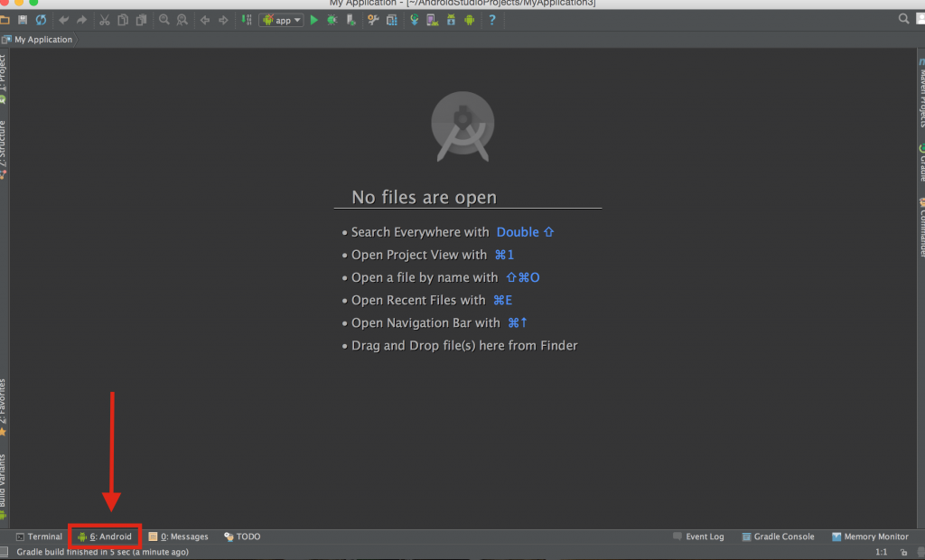Undo the last action via toolbar arrow

63,20
